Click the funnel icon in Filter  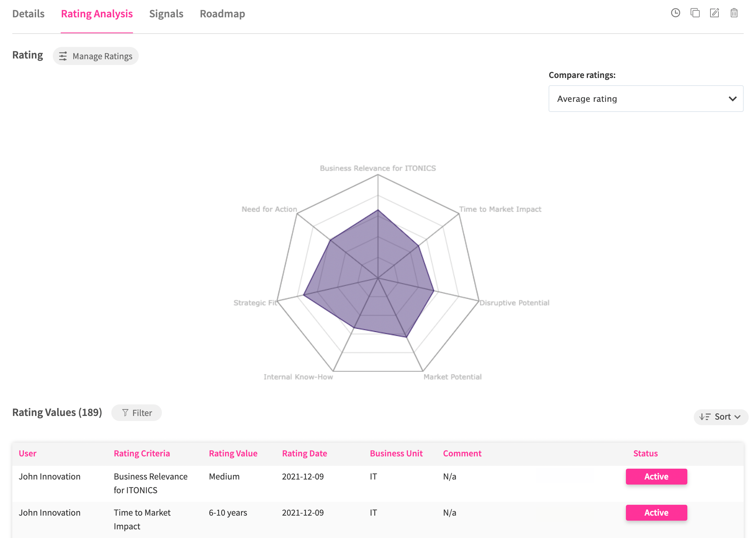point(125,413)
